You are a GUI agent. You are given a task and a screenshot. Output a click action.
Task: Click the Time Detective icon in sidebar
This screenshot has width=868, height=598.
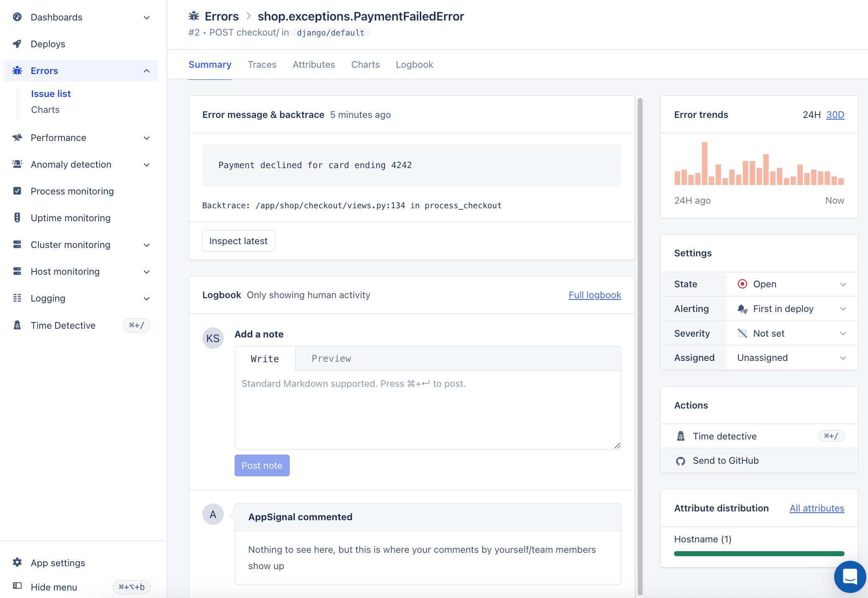click(x=17, y=325)
